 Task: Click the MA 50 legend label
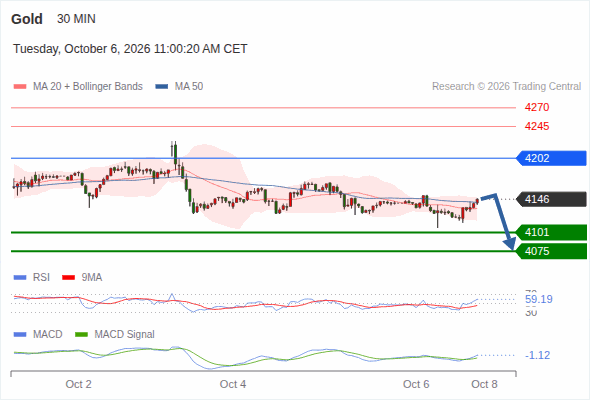189,87
